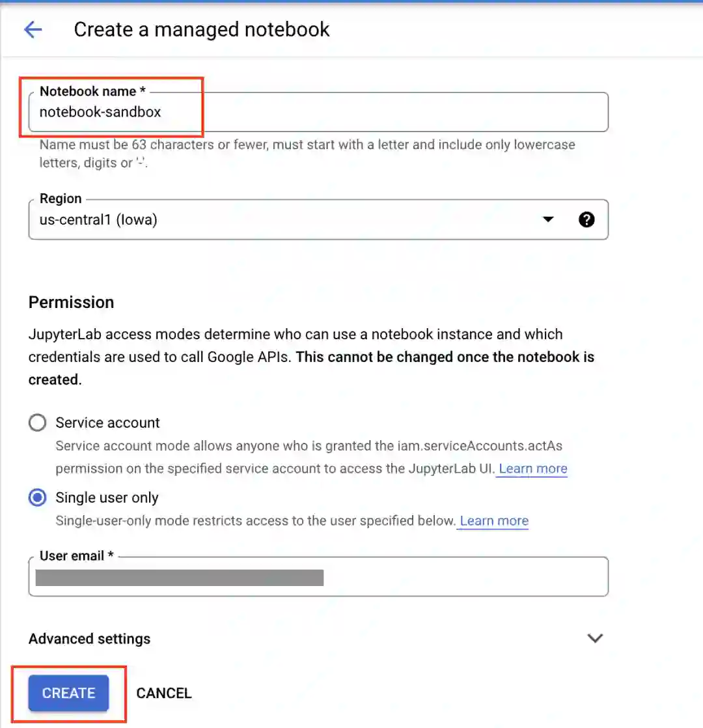The image size is (703, 728).
Task: Choose the Single user only radio button
Action: coord(38,498)
